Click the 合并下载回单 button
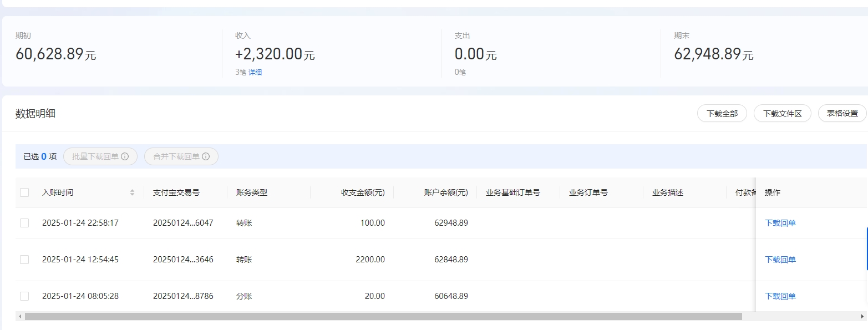 coord(181,156)
